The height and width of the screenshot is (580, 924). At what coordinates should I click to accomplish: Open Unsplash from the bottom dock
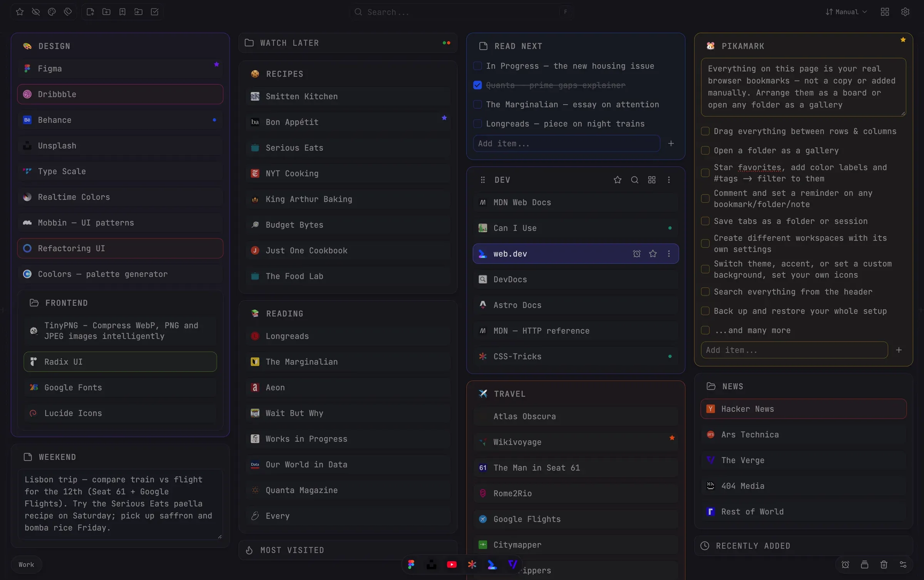point(432,565)
